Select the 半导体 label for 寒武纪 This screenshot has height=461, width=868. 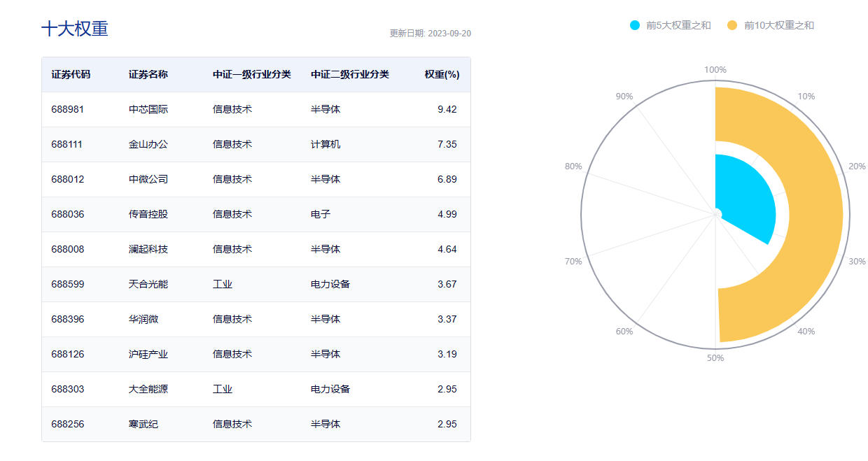click(x=326, y=424)
